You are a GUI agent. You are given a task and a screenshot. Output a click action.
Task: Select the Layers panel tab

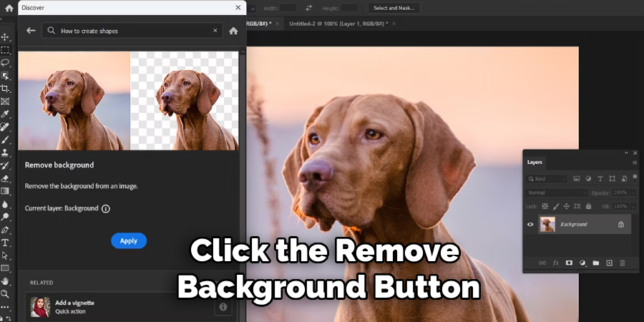(535, 162)
